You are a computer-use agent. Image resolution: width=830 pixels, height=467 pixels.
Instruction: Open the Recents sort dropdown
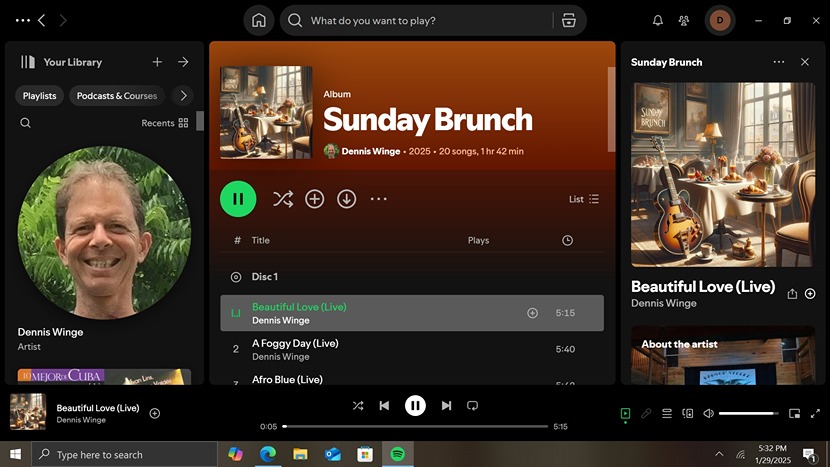pos(165,123)
